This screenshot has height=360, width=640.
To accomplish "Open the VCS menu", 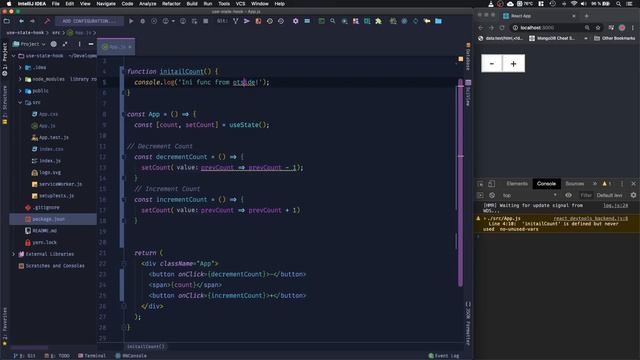I will (x=240, y=4).
